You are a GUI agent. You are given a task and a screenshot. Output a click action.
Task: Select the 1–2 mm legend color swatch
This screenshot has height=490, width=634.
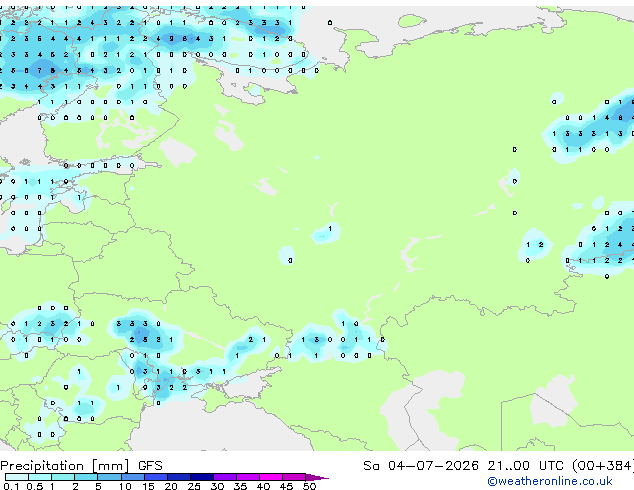coord(63,477)
